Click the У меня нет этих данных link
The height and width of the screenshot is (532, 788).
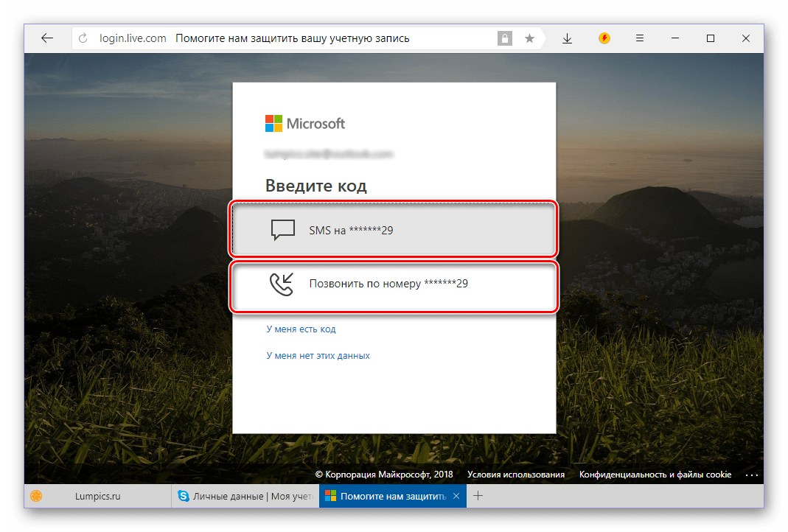coord(318,356)
